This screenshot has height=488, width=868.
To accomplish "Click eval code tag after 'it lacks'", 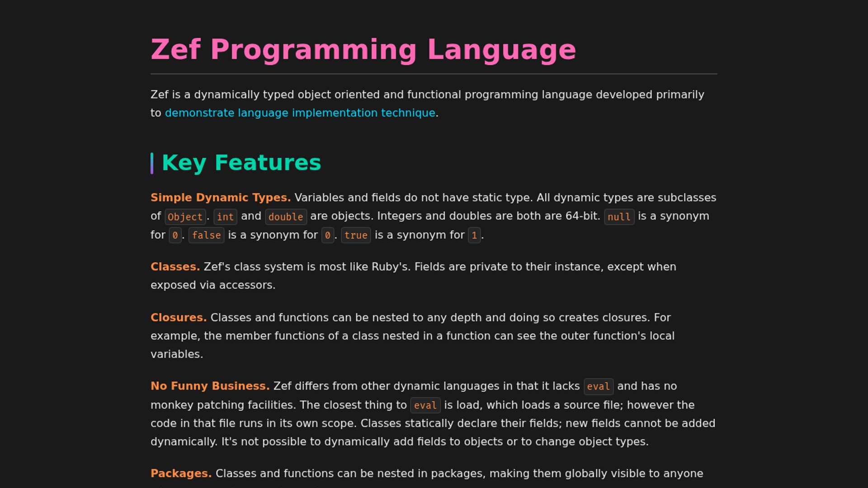I will point(598,387).
